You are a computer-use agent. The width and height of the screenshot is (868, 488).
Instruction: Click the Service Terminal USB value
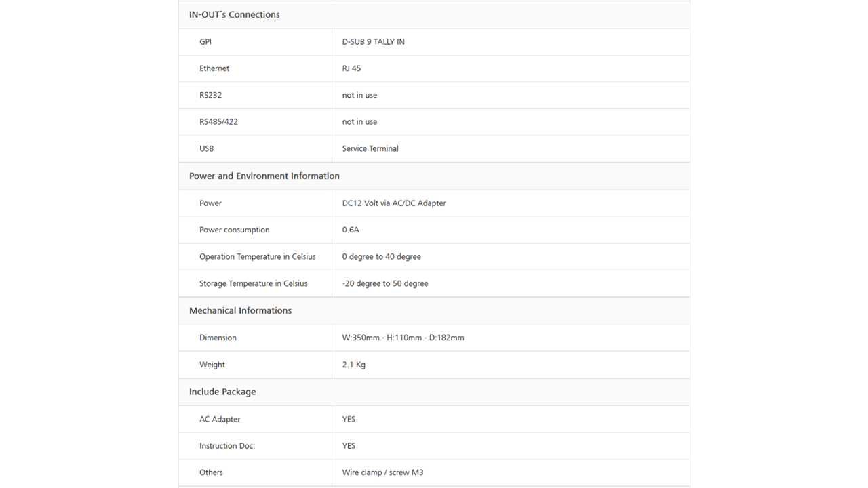coord(370,148)
